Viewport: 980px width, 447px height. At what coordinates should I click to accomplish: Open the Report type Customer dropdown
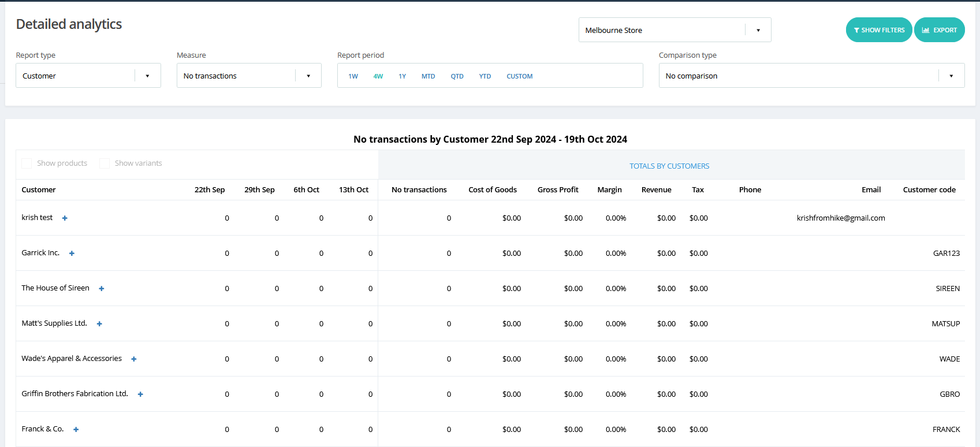tap(88, 76)
